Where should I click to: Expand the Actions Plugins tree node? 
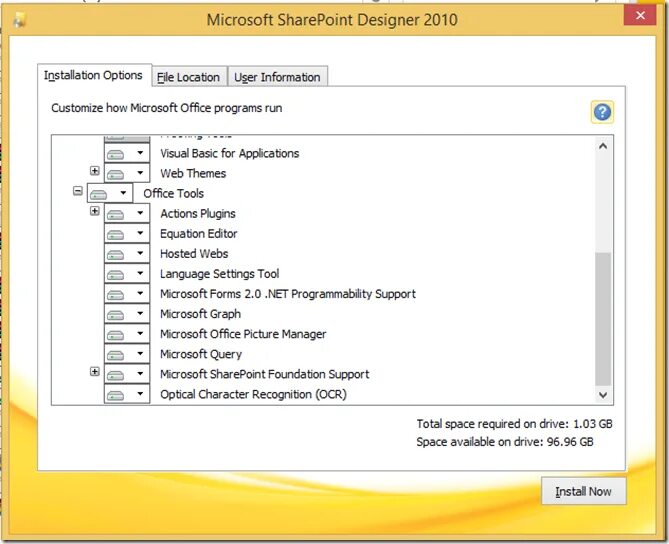tap(95, 211)
